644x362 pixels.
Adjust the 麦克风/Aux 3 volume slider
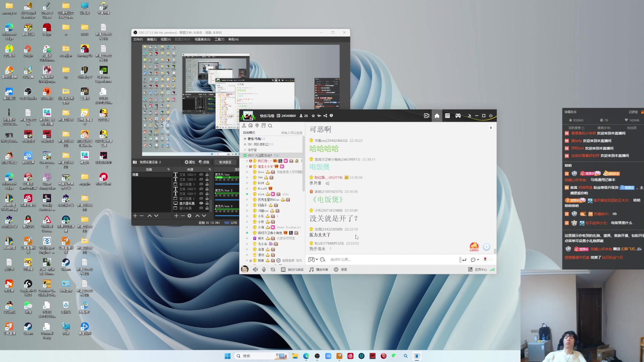click(227, 216)
